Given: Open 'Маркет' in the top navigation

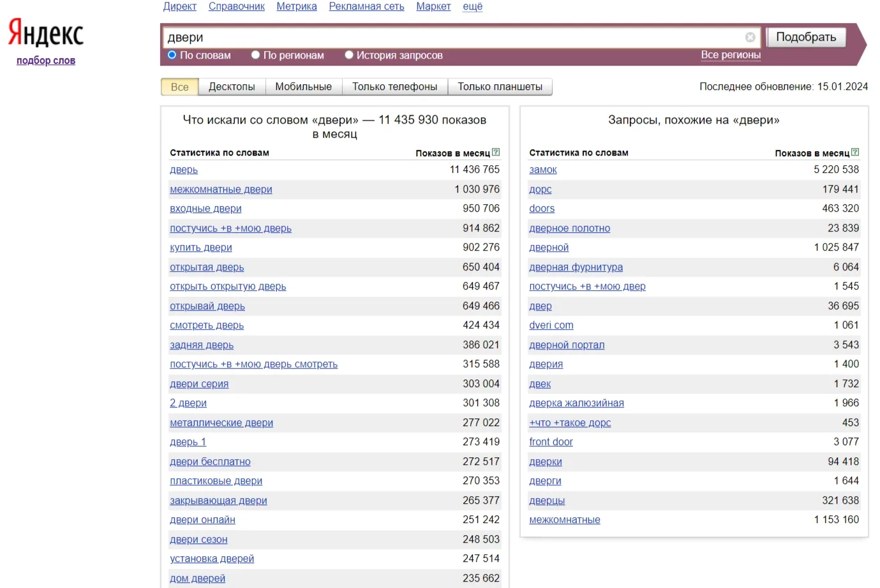Looking at the screenshot, I should pos(434,6).
